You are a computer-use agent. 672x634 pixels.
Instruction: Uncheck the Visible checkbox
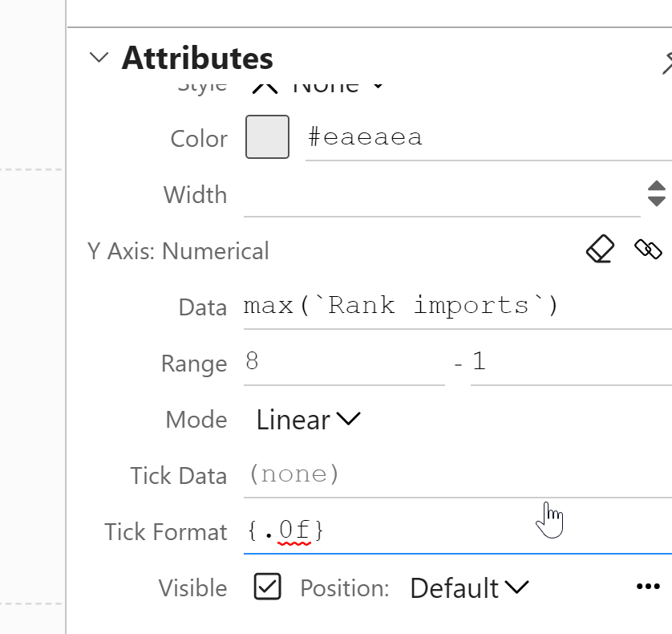(x=267, y=587)
